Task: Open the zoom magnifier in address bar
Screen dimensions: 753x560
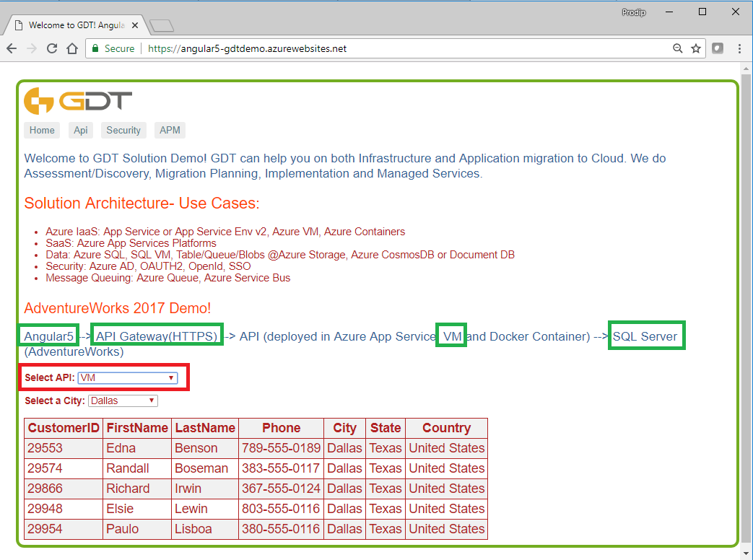Action: [678, 48]
